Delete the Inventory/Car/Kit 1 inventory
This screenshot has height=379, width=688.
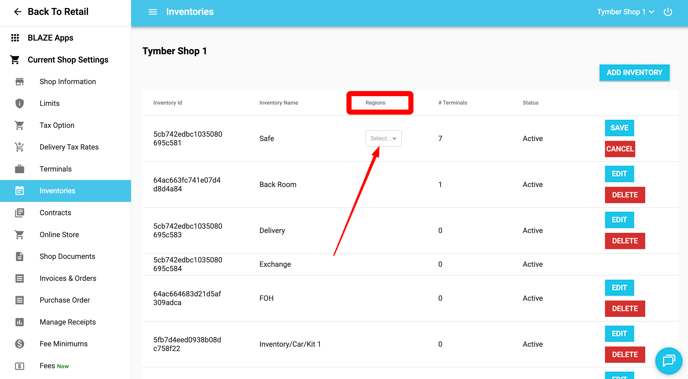point(625,354)
